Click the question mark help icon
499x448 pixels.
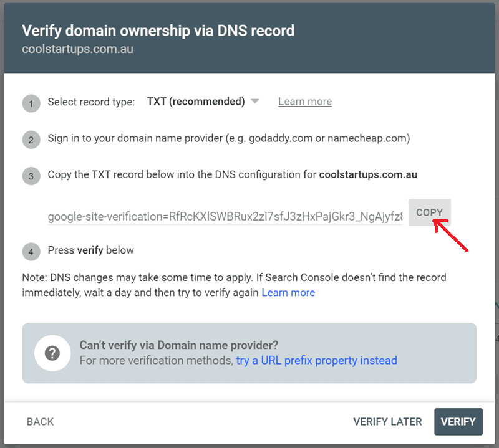(x=51, y=353)
